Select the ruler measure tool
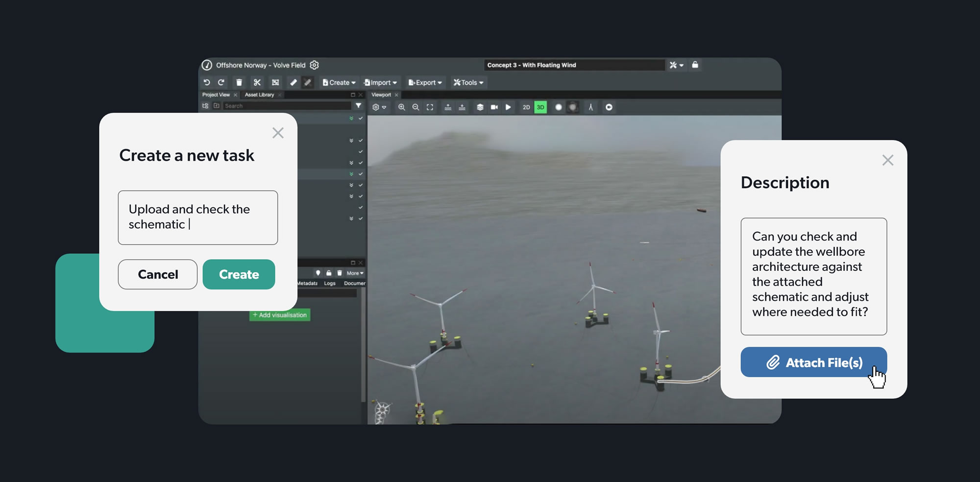This screenshot has width=980, height=482. pyautogui.click(x=293, y=82)
